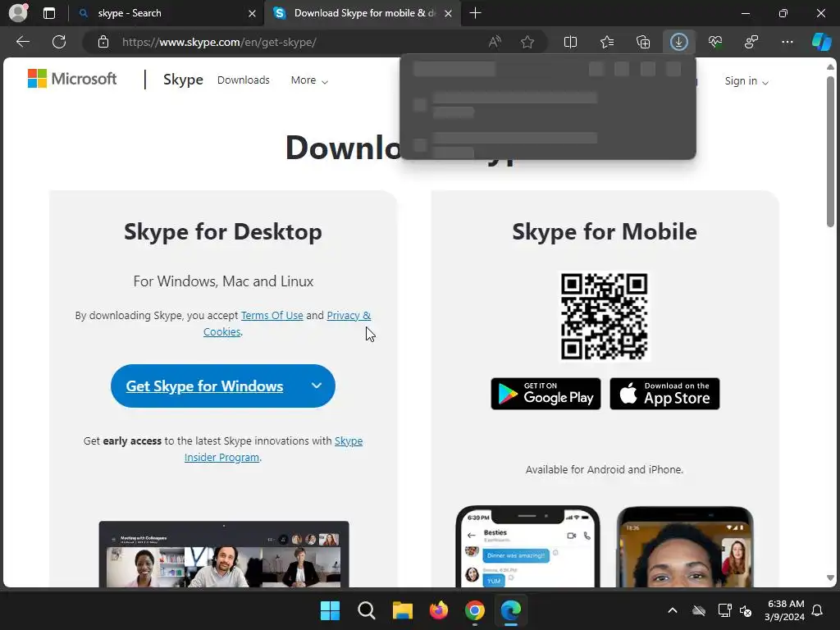The height and width of the screenshot is (630, 840).
Task: Click the page vertical scrollbar thumb
Action: point(830,152)
